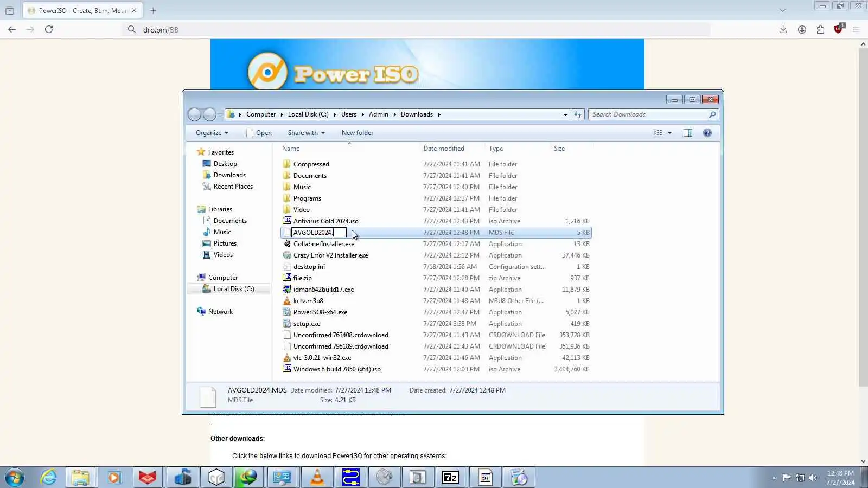Select Crazy Error V2 Installer.exe

(330, 255)
